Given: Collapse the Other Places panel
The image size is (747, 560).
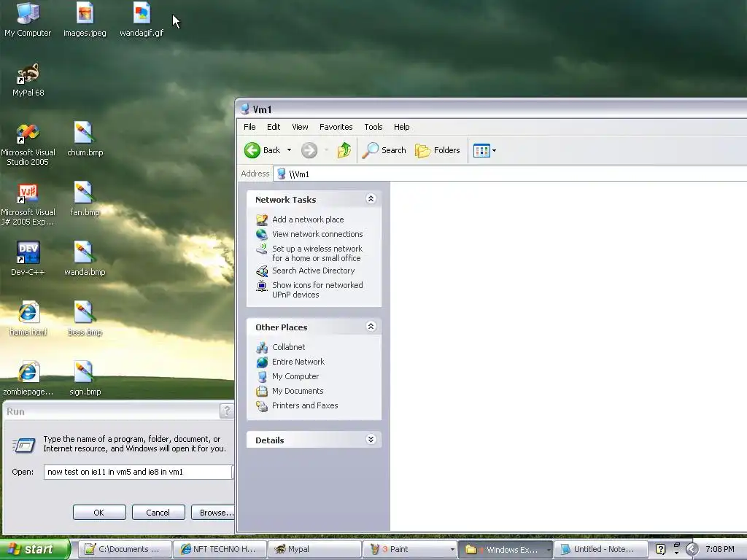Looking at the screenshot, I should [x=371, y=327].
